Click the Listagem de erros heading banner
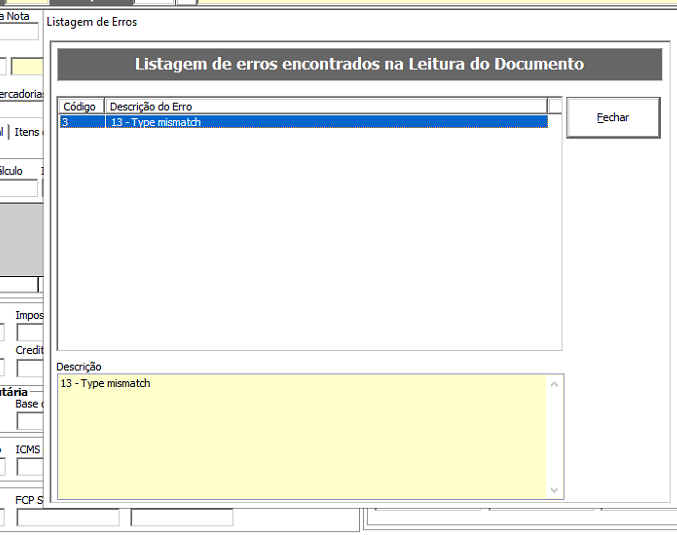677x535 pixels. pyautogui.click(x=359, y=64)
